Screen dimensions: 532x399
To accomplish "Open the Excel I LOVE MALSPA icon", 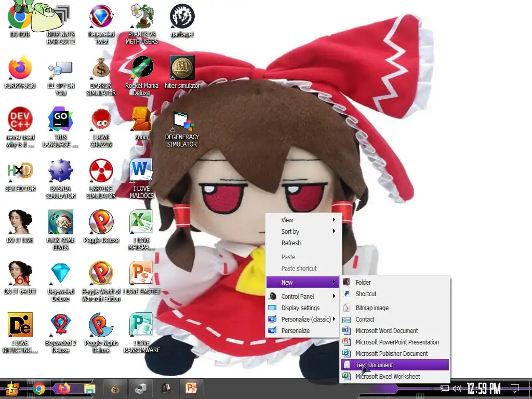I will [142, 222].
